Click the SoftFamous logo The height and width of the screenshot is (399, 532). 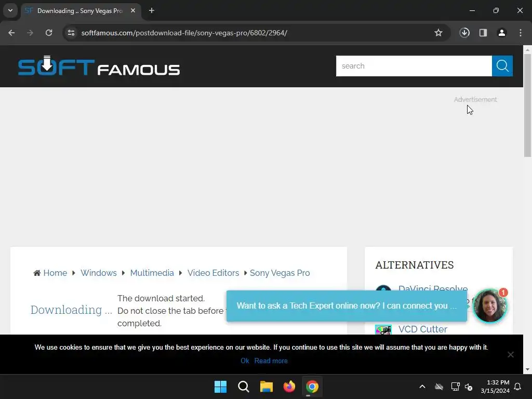pyautogui.click(x=99, y=66)
